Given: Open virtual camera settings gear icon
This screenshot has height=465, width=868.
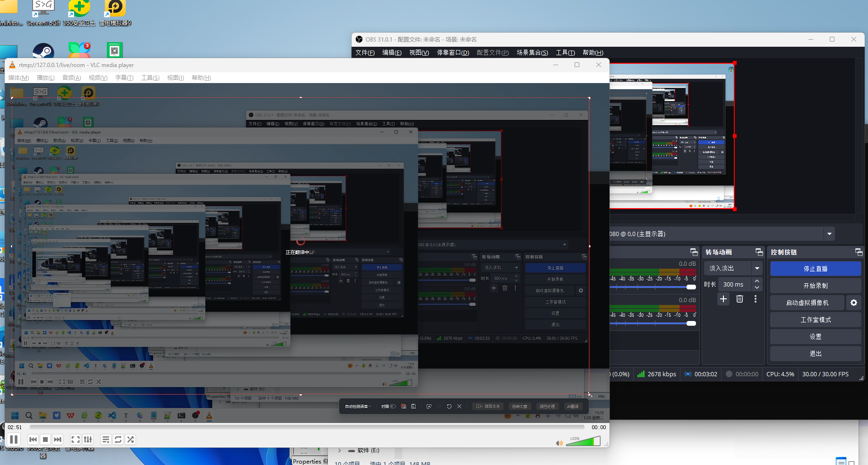Looking at the screenshot, I should [854, 303].
